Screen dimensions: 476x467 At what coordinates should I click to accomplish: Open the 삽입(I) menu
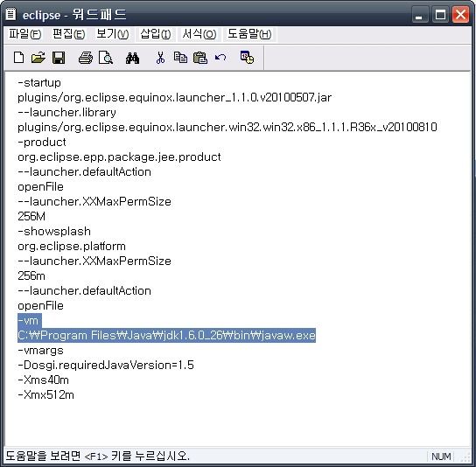click(x=156, y=34)
